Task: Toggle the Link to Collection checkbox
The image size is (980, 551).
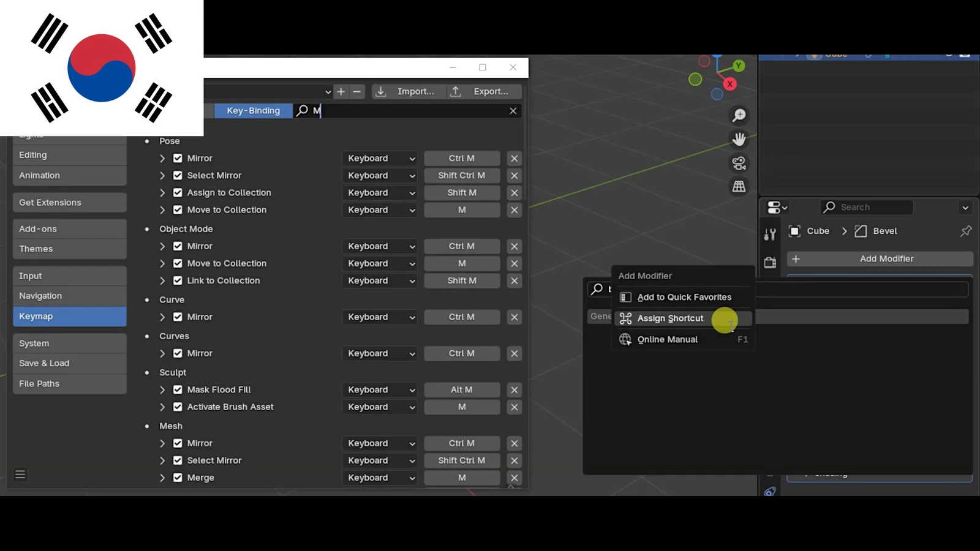Action: [178, 280]
